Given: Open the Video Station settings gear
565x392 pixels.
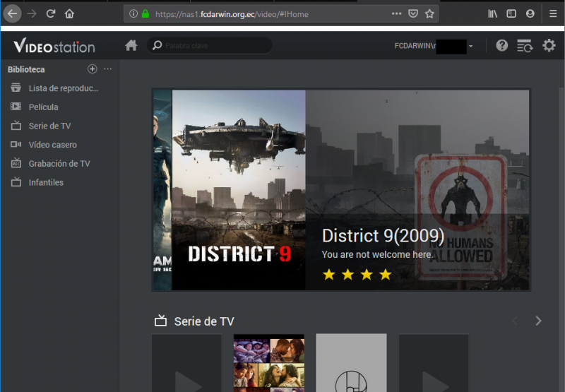Looking at the screenshot, I should coord(549,46).
